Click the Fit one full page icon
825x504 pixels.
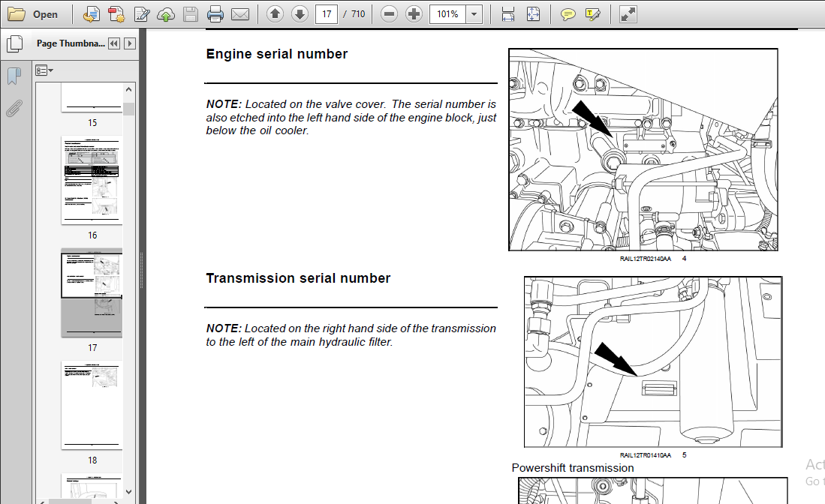point(533,14)
